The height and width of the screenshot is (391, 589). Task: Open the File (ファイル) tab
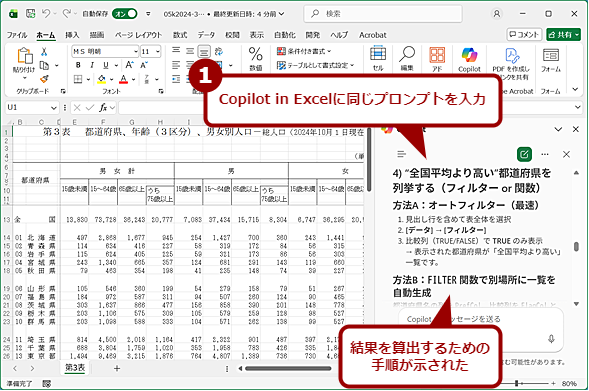coord(17,35)
